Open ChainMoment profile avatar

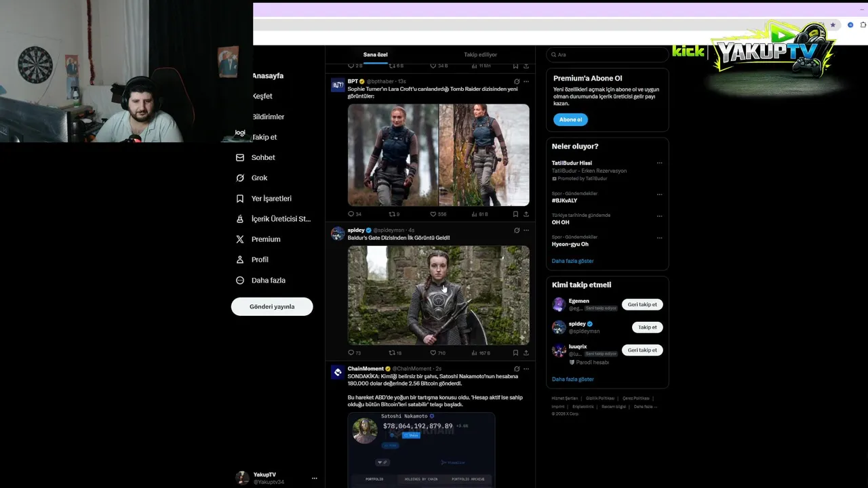(x=338, y=372)
